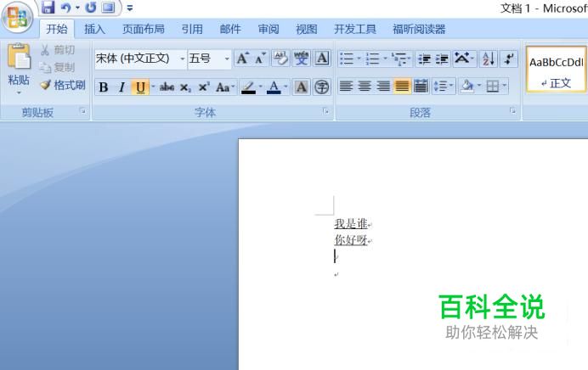The image size is (588, 370).
Task: Switch to the 开始 tab
Action: click(x=57, y=29)
